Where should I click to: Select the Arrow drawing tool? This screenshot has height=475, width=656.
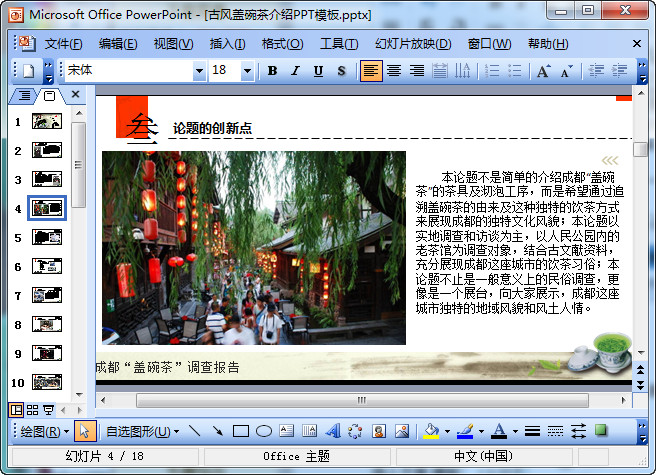[218, 431]
